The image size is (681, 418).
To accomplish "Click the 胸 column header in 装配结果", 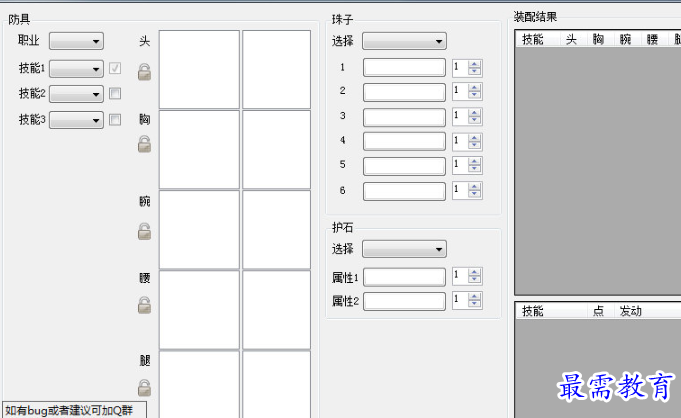I will (x=600, y=39).
